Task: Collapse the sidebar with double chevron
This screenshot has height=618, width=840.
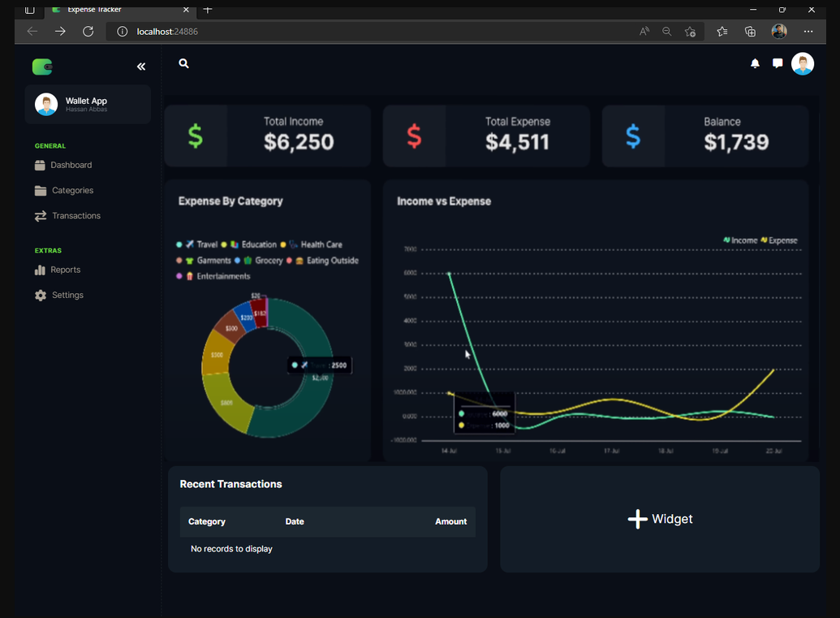Action: pyautogui.click(x=141, y=67)
